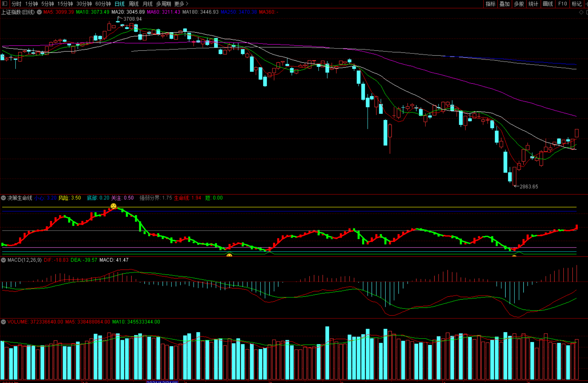
Task: Switch to 分时 intraday view
Action: [16, 4]
